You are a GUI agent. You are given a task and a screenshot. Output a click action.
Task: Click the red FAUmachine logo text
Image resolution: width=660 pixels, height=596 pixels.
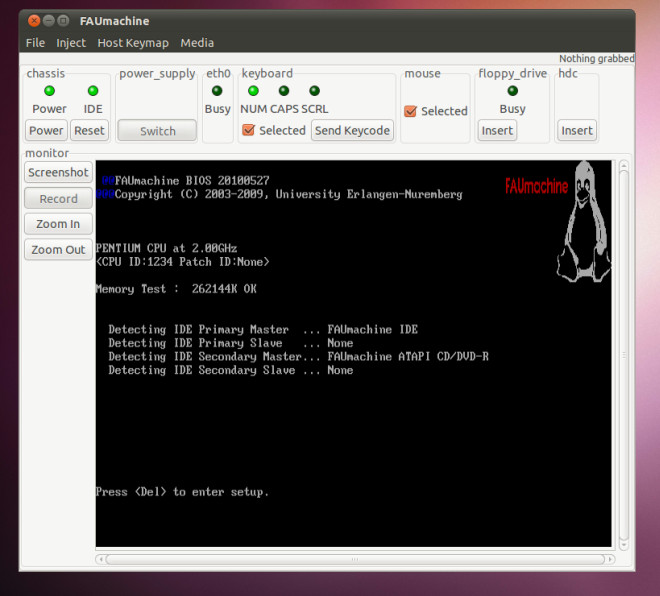(x=536, y=186)
